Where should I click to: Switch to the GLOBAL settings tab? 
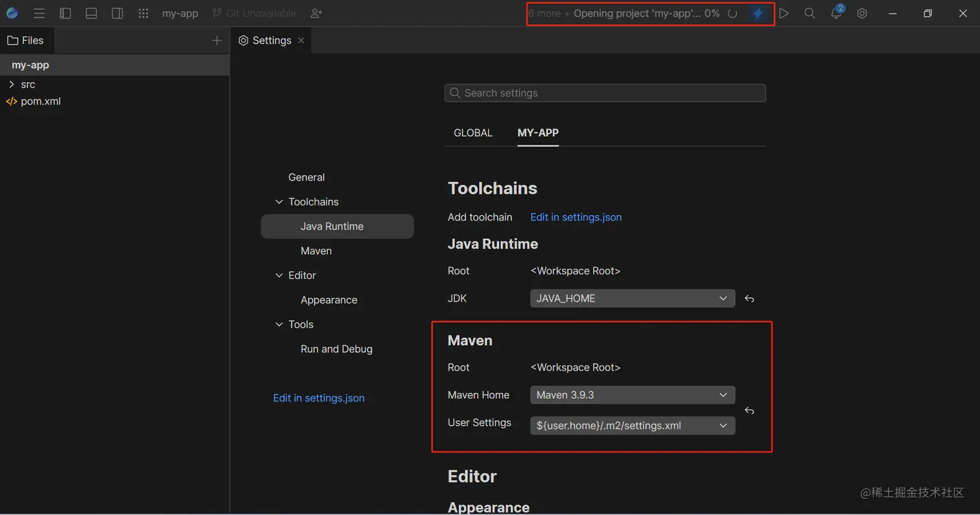(x=473, y=133)
